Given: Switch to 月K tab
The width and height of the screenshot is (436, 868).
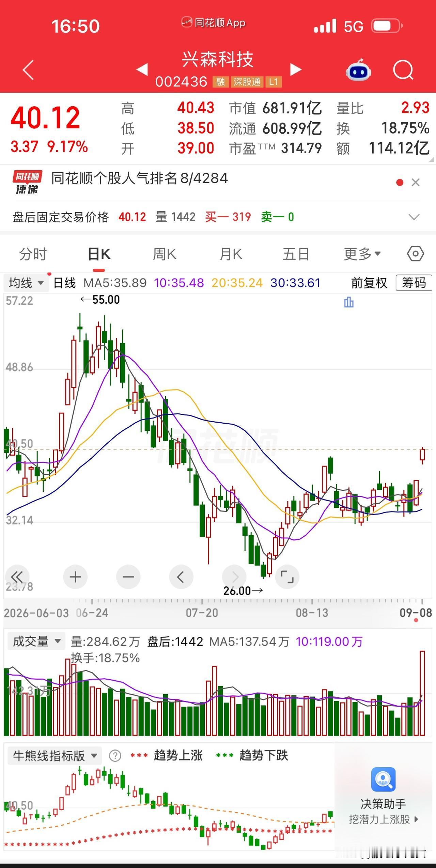Looking at the screenshot, I should (231, 254).
